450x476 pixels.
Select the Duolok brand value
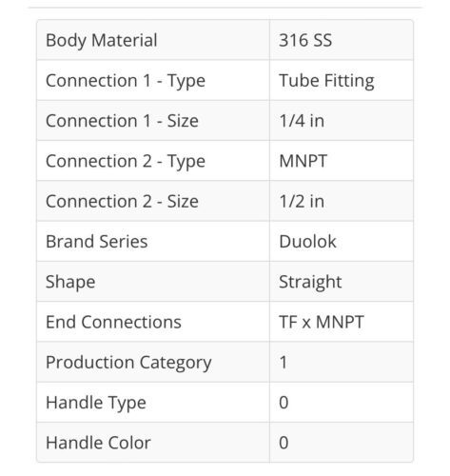(307, 242)
